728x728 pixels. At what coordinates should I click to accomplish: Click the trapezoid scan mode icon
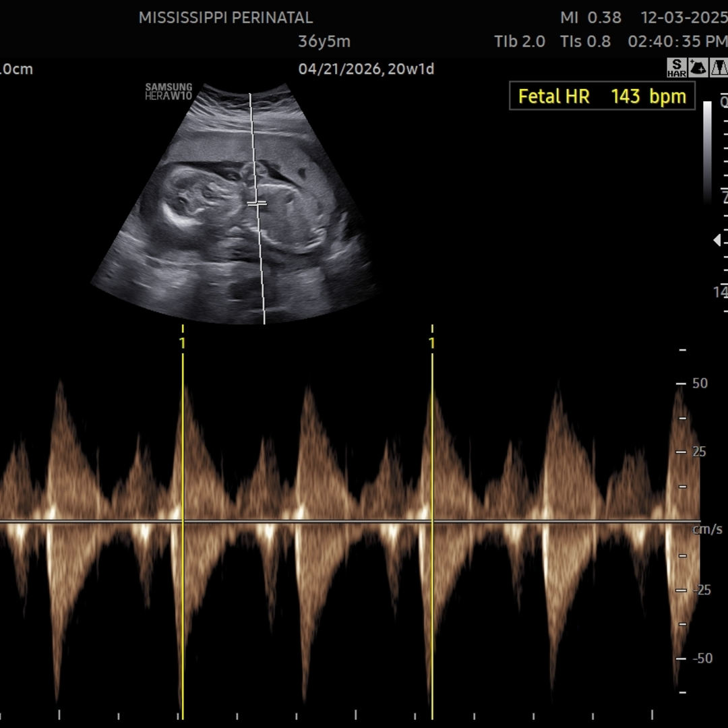[719, 67]
